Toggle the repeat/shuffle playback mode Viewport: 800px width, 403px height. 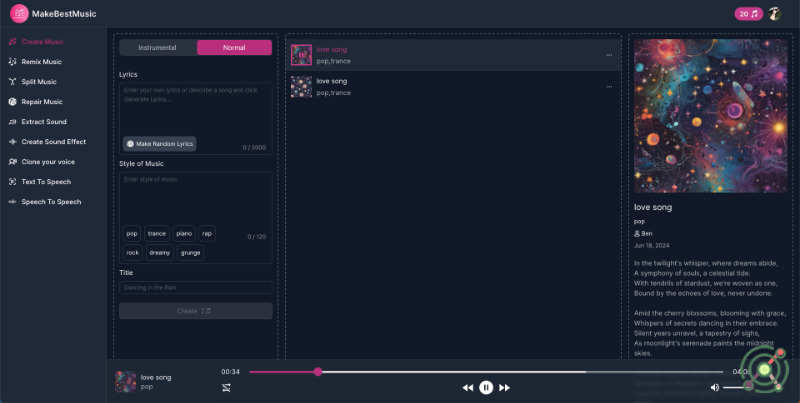227,387
